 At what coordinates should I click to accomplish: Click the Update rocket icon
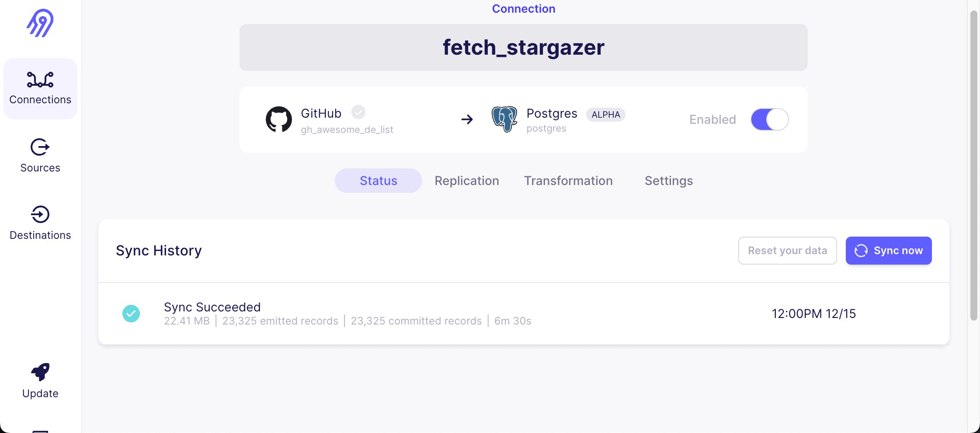point(40,372)
